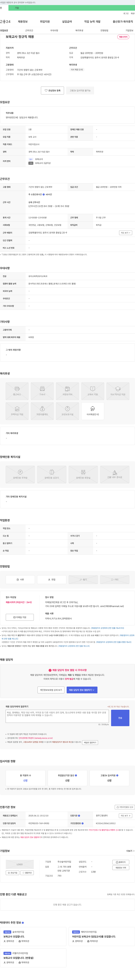Open 더보기 in the 기업정보 section

coord(130,851)
